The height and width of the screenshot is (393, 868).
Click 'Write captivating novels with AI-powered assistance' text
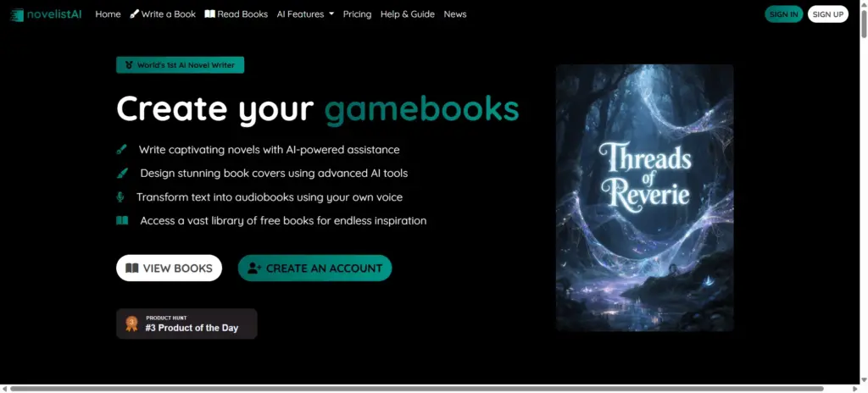[x=269, y=149]
